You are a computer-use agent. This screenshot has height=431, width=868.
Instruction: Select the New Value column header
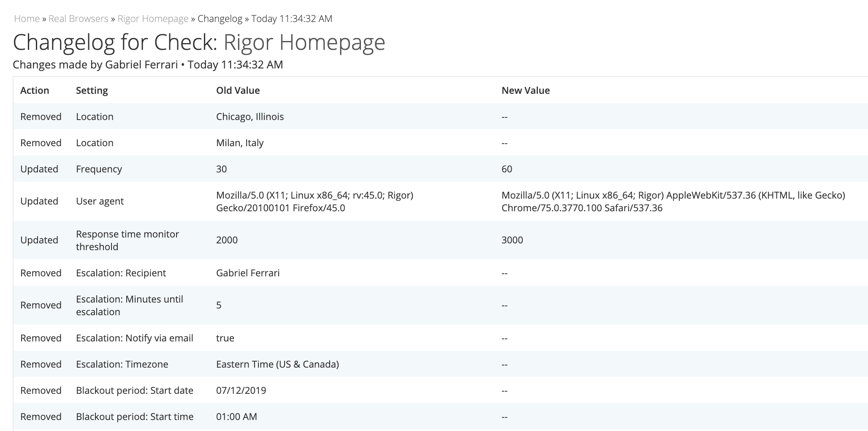[526, 90]
